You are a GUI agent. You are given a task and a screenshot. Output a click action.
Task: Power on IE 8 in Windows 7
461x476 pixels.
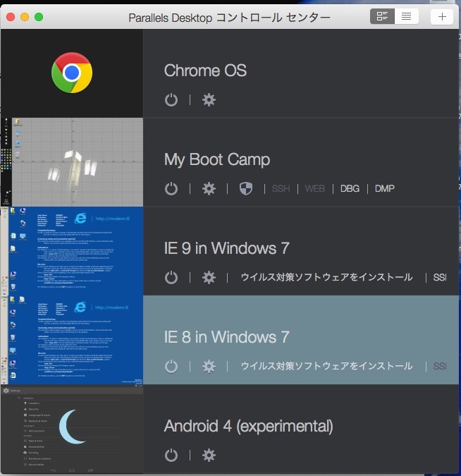coord(171,366)
